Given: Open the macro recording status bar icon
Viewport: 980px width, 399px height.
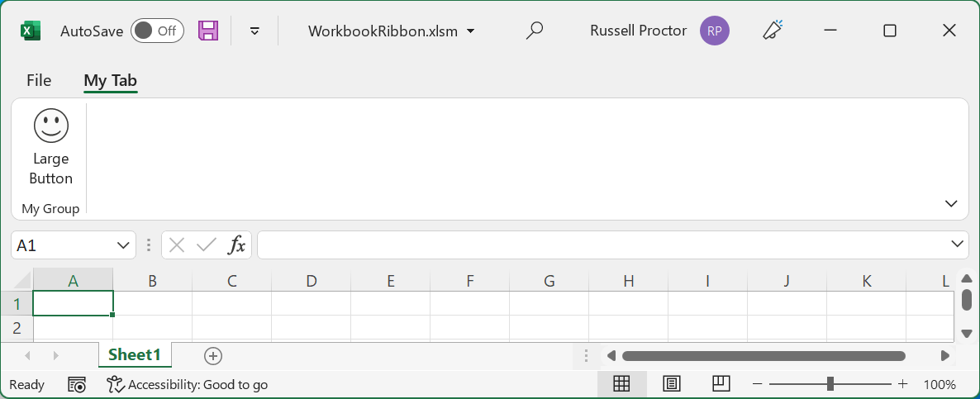Looking at the screenshot, I should 77,385.
